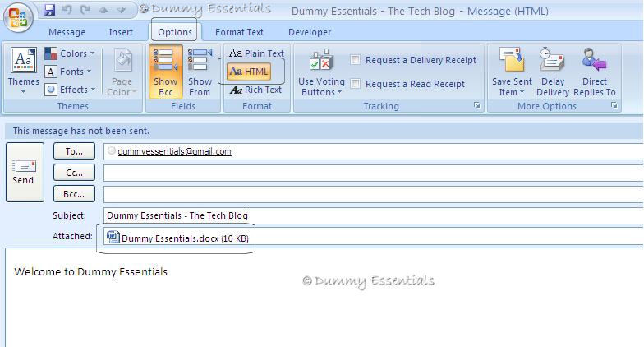Expand the Themes button dropdown arrow
The image size is (644, 347).
pos(23,92)
